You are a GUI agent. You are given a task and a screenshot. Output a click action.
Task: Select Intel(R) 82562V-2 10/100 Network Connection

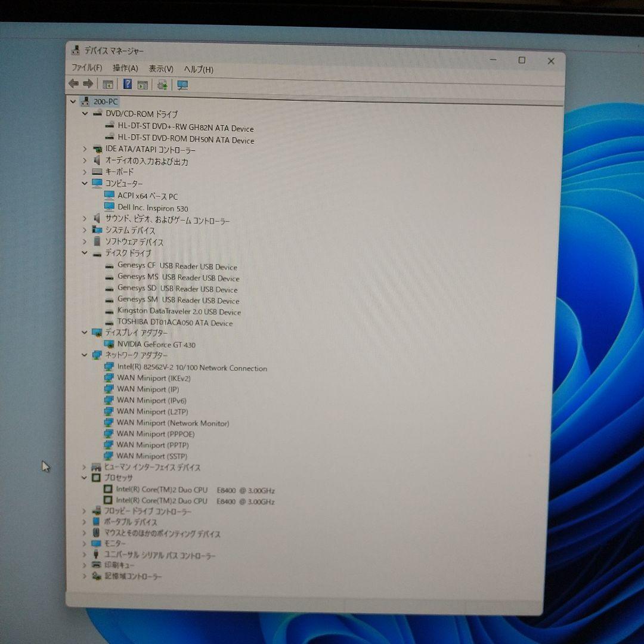coord(192,367)
